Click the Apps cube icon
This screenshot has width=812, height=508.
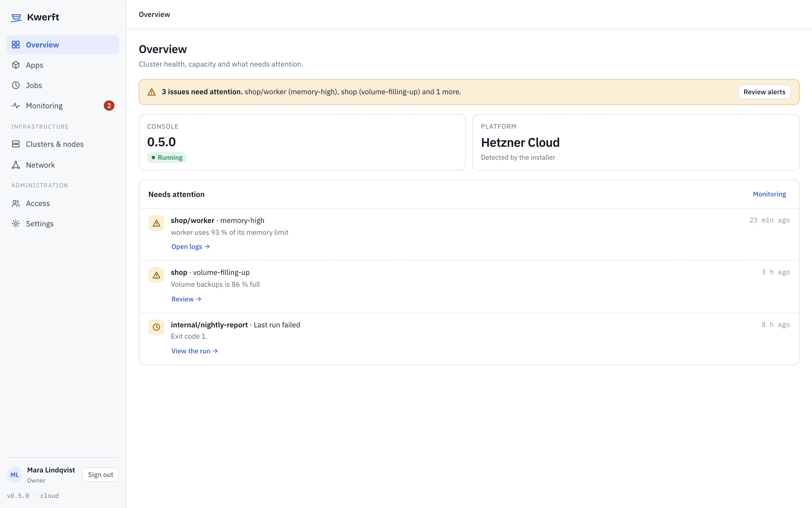pyautogui.click(x=16, y=65)
